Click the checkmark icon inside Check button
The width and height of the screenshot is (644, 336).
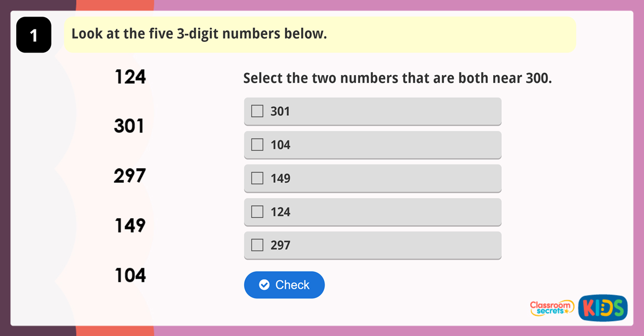(264, 285)
